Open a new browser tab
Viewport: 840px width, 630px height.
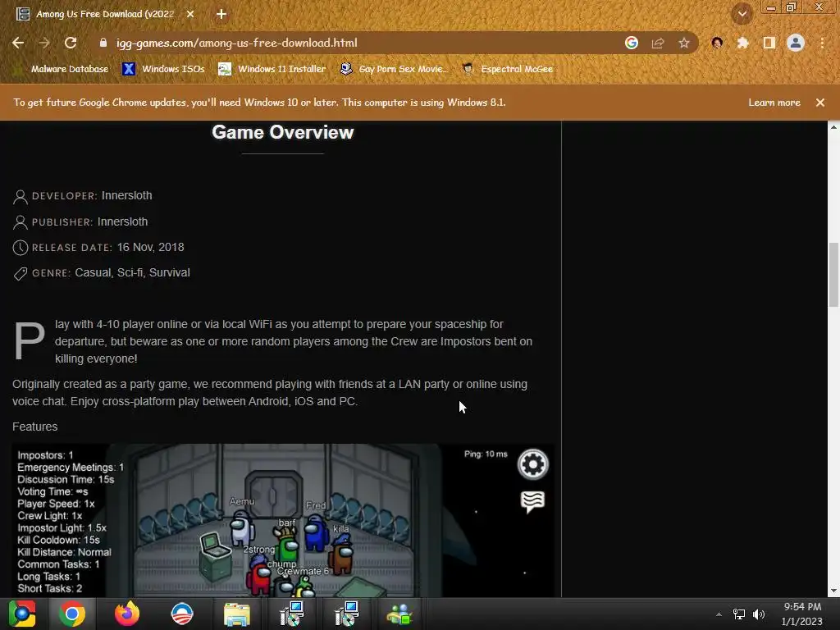(221, 14)
